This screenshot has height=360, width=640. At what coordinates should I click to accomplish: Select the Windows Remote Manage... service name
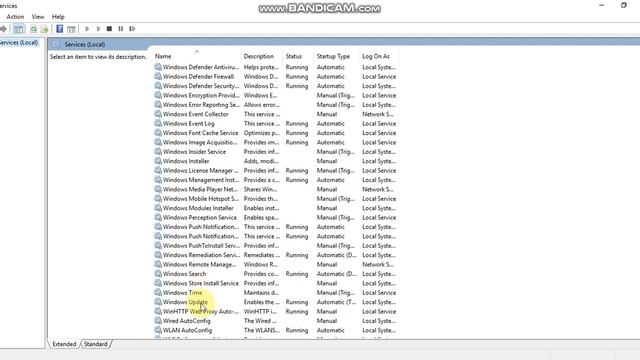[x=199, y=264]
